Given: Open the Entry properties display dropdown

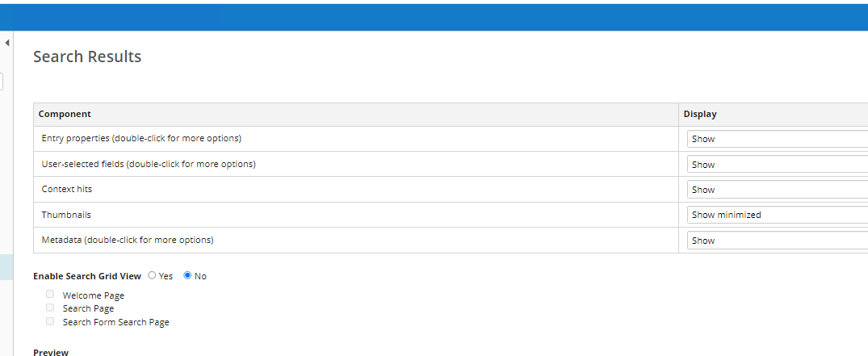Looking at the screenshot, I should tap(777, 139).
